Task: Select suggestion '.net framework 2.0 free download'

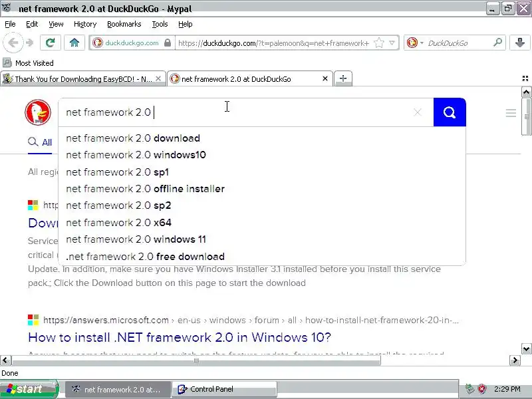Action: [262, 257]
